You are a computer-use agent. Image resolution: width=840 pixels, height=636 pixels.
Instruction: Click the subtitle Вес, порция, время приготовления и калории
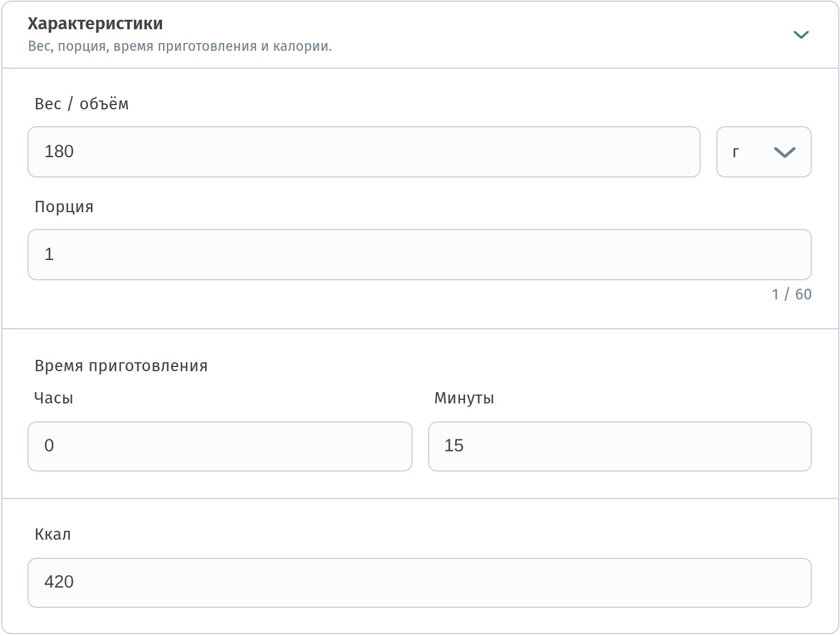point(180,47)
